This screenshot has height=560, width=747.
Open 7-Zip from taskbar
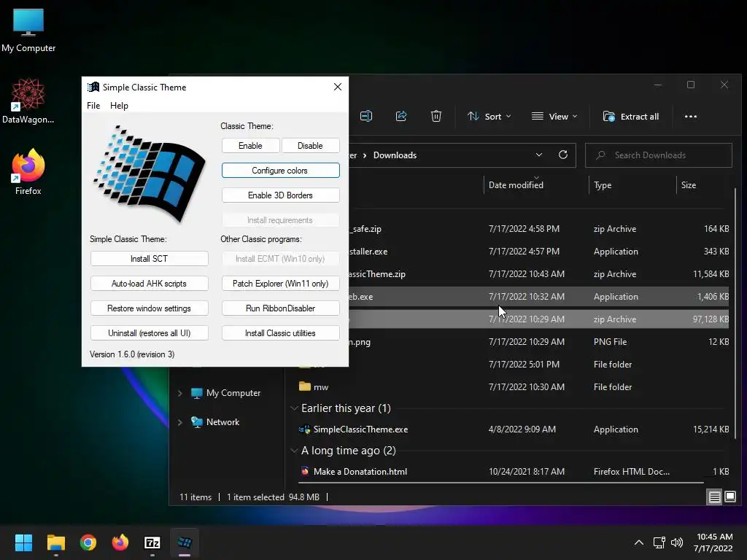click(x=152, y=542)
